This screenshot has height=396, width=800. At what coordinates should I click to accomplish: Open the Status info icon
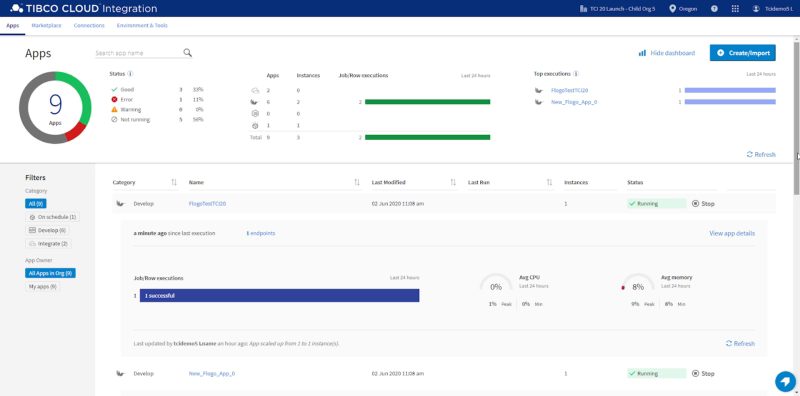pyautogui.click(x=131, y=74)
